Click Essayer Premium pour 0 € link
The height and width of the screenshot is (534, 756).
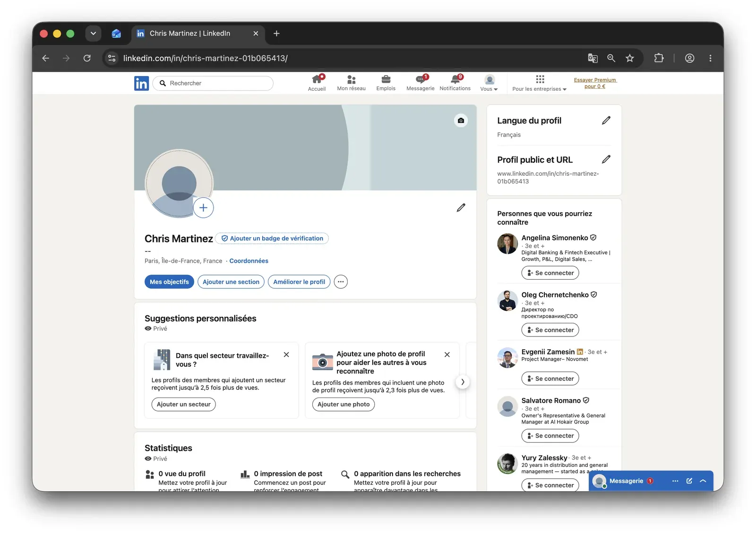coord(595,83)
